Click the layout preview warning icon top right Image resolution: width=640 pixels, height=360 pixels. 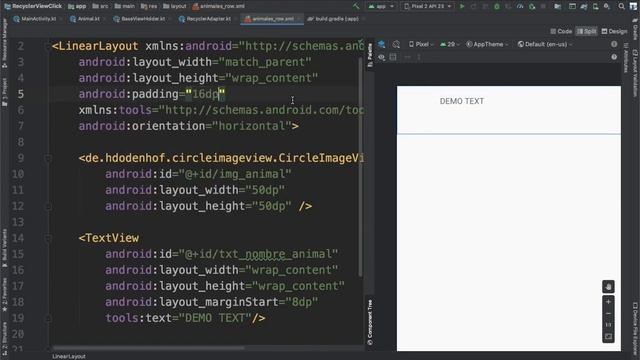click(614, 44)
